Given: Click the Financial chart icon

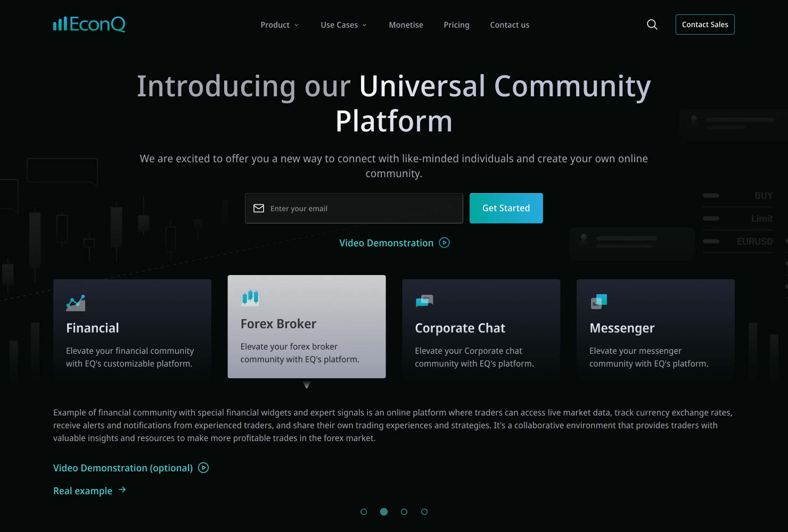Looking at the screenshot, I should coord(76,303).
